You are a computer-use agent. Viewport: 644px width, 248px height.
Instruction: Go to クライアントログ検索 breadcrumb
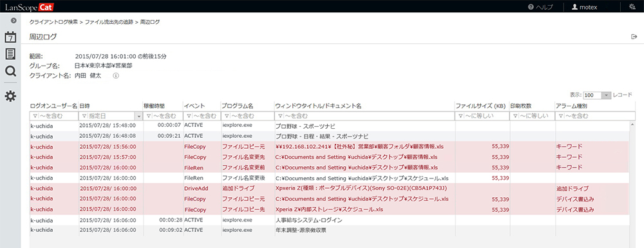pos(53,22)
